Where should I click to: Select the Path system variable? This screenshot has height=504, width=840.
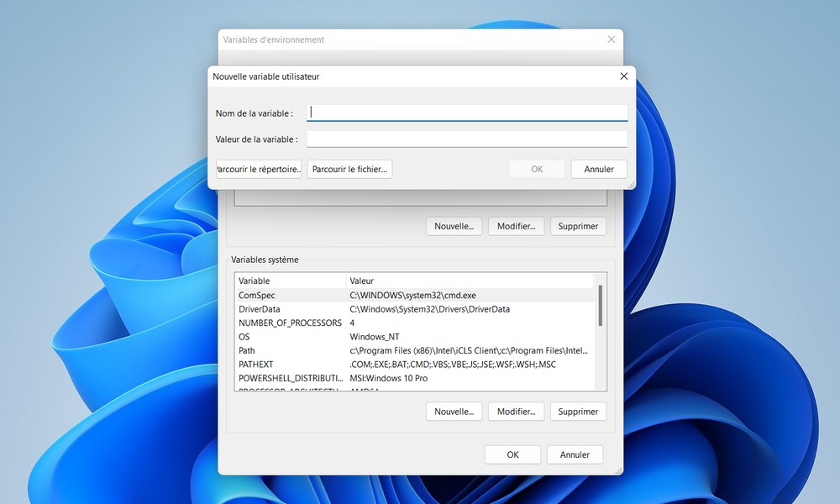tap(291, 350)
